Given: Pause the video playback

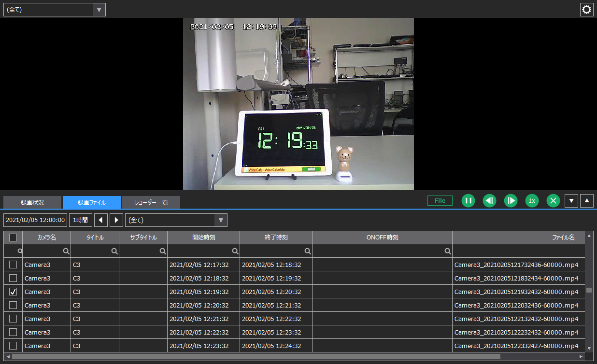Looking at the screenshot, I should pyautogui.click(x=468, y=201).
